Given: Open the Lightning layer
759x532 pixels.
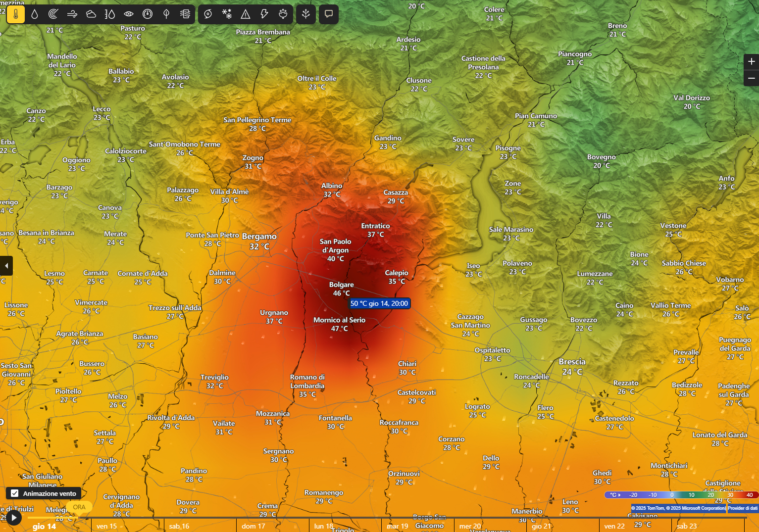Looking at the screenshot, I should coord(264,14).
